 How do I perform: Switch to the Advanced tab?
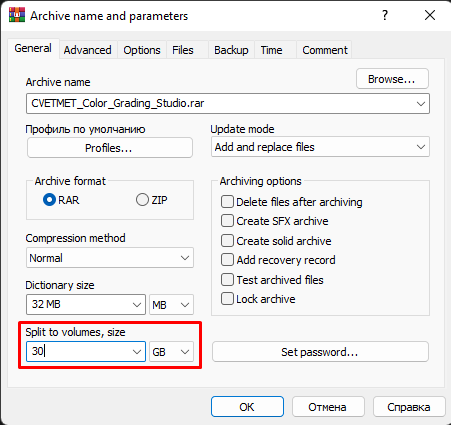click(88, 50)
